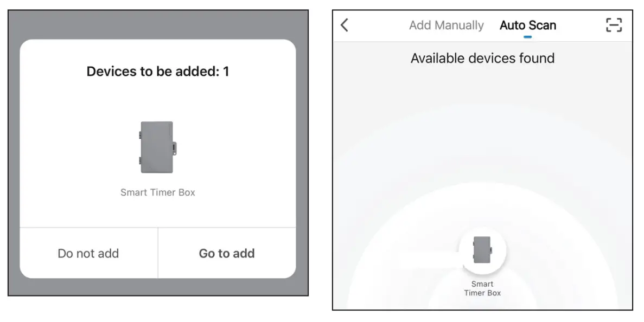The height and width of the screenshot is (322, 644).
Task: Select the device circle on the scanning screen
Action: pos(483,250)
